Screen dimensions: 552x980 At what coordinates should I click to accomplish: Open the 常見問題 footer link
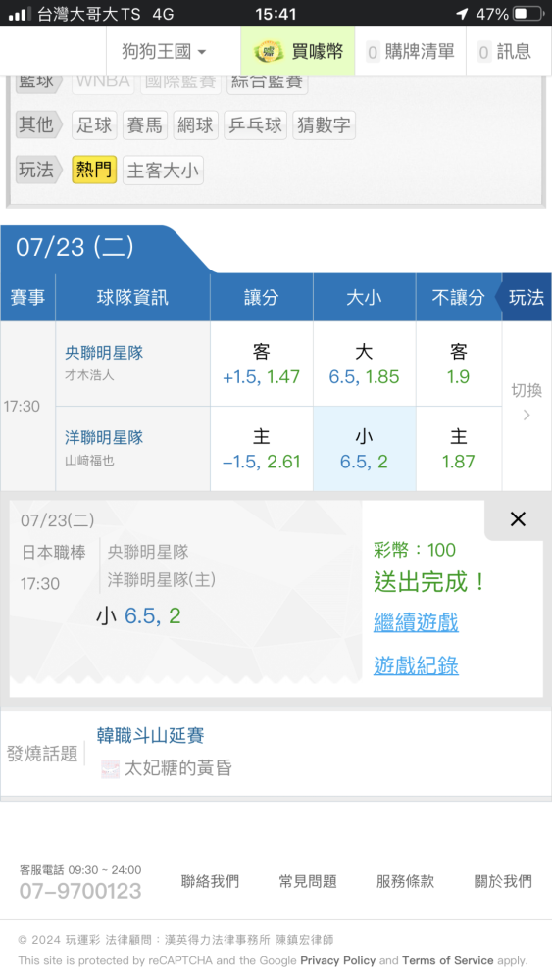(x=308, y=881)
